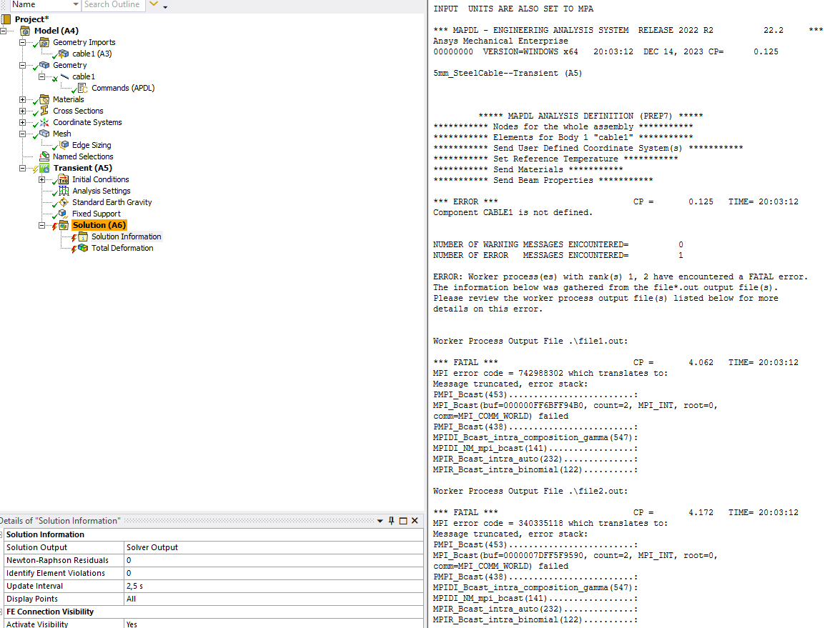
Task: Click the 'Worker Process Output File .\file2.out:' line
Action: [530, 491]
